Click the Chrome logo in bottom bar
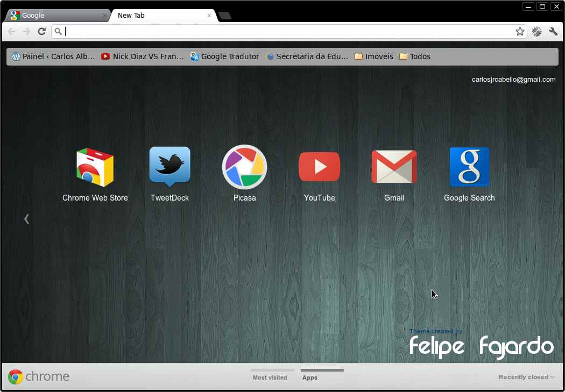This screenshot has width=565, height=392. 39,376
